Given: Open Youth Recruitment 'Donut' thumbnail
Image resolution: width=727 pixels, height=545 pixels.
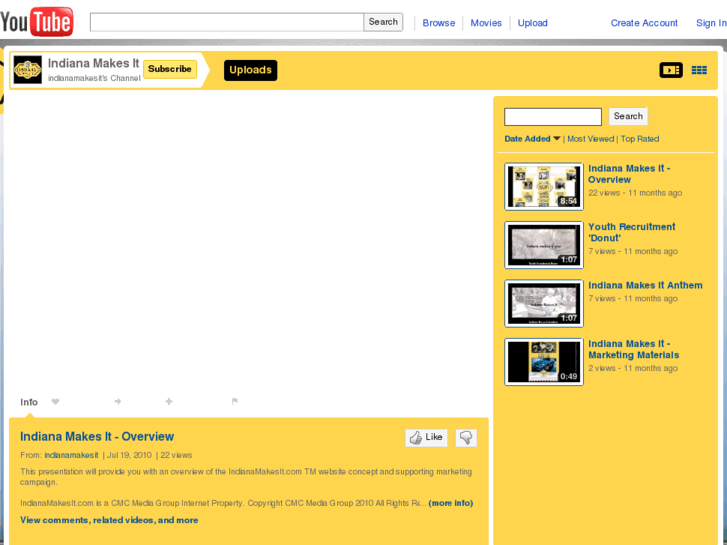Looking at the screenshot, I should click(x=544, y=245).
